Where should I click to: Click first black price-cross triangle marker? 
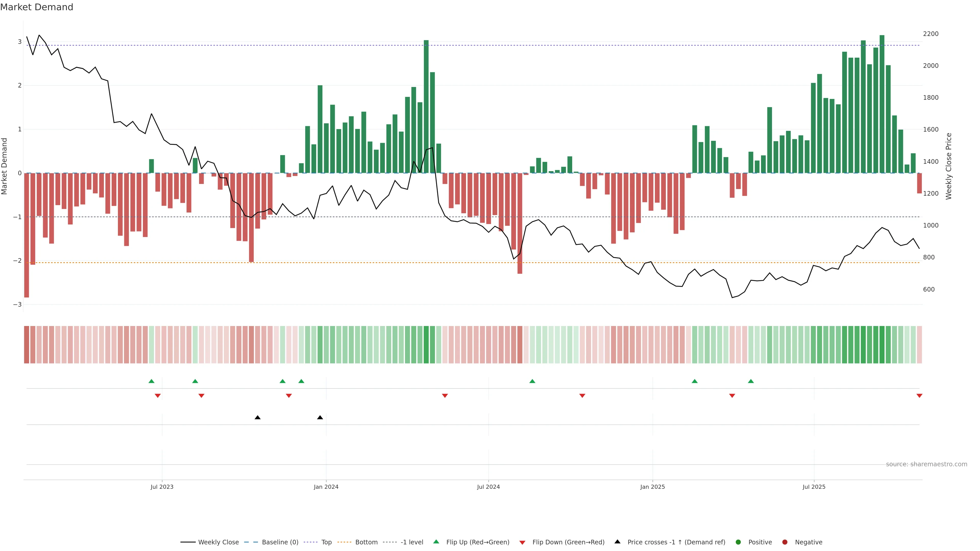(x=258, y=418)
